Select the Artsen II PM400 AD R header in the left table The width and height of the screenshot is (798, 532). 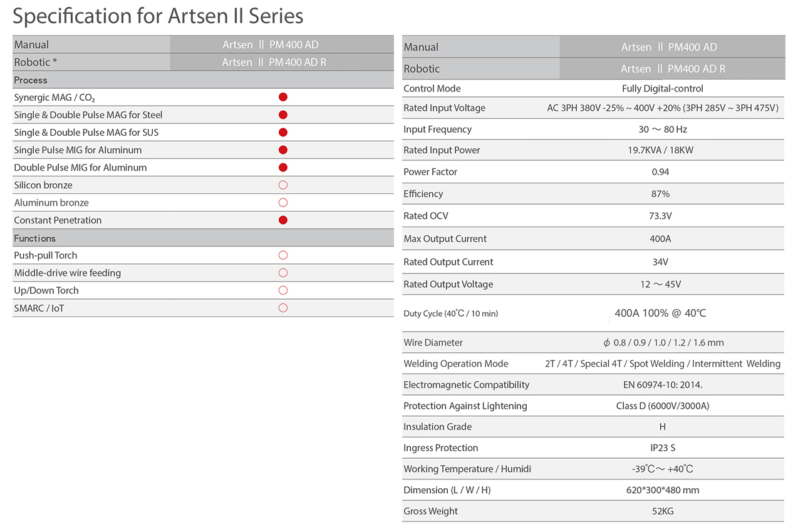(x=274, y=62)
